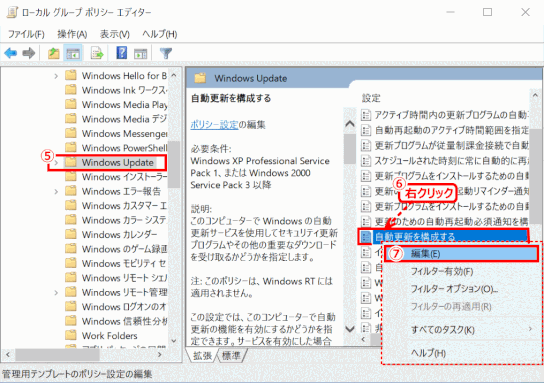Select 更新のための自動再起動必須通知 setting

click(452, 221)
